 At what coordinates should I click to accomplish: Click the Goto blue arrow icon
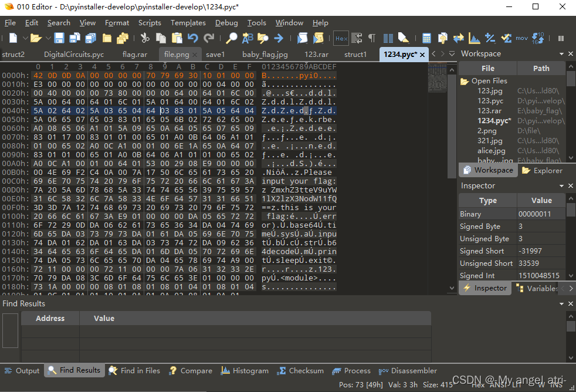pos(279,38)
